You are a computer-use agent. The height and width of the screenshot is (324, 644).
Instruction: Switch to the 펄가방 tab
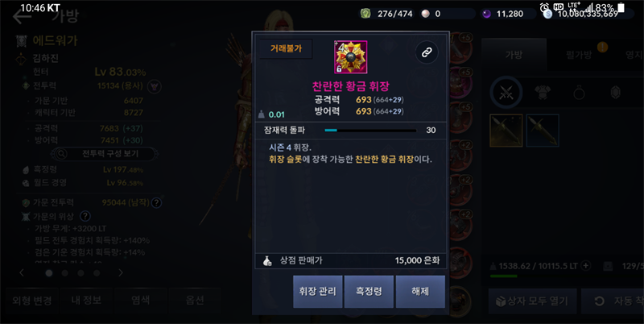click(x=578, y=55)
